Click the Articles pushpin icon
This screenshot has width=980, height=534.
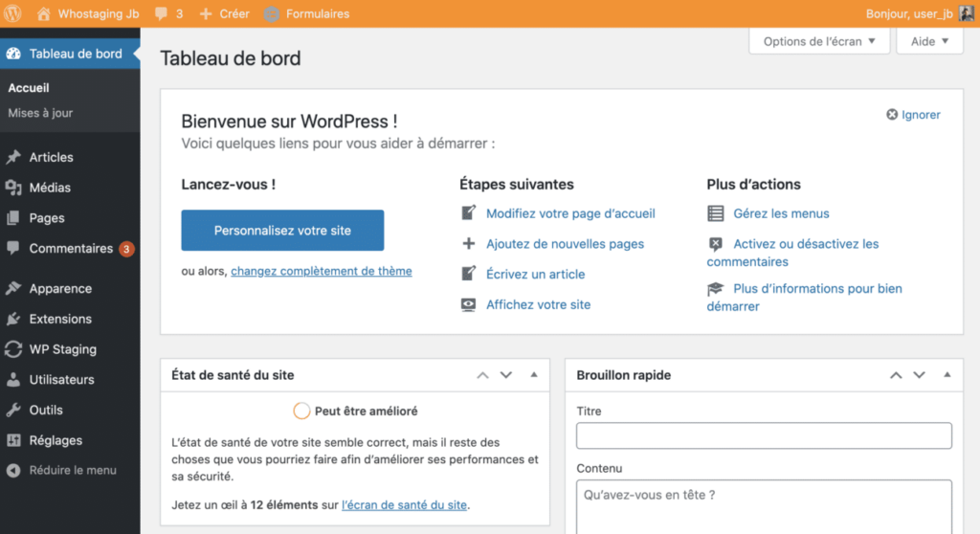(x=13, y=157)
